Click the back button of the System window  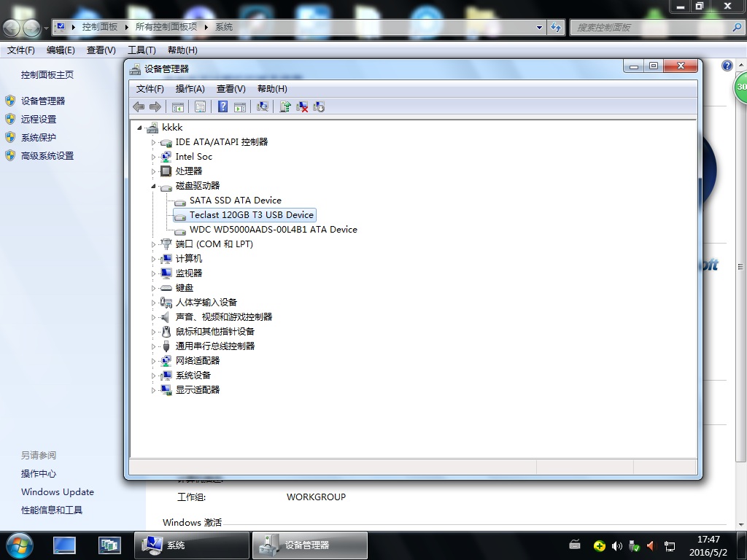[x=12, y=28]
